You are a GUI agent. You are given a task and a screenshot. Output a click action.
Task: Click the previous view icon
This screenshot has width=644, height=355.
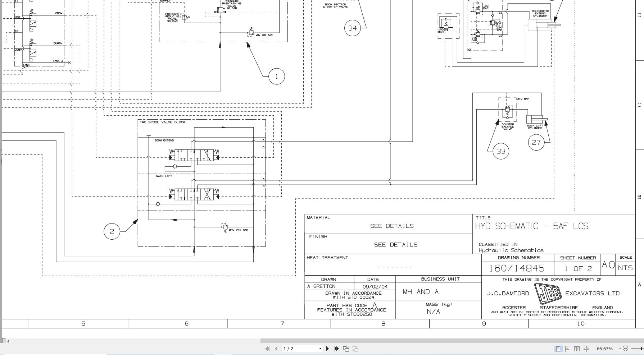[346, 349]
